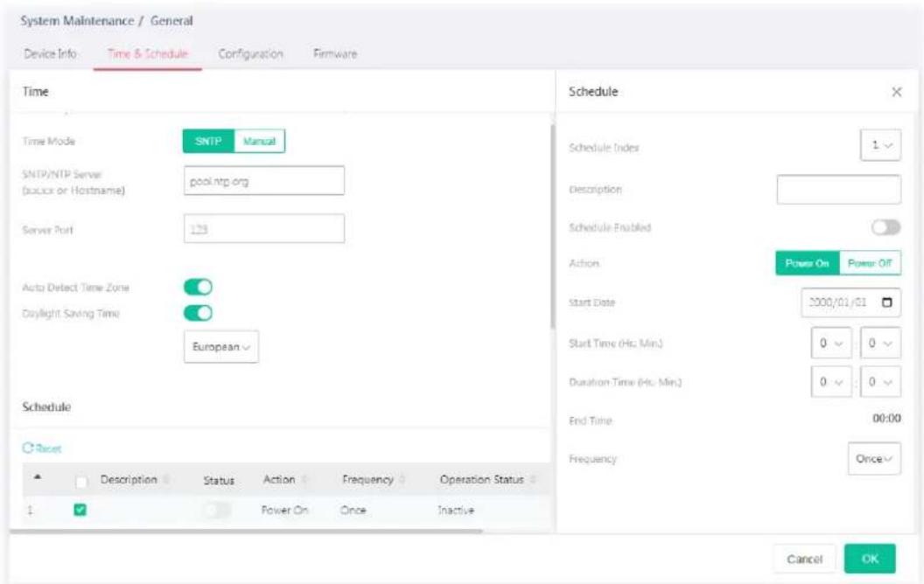The image size is (924, 584).
Task: Open the Start Time minute dropdown
Action: pyautogui.click(x=880, y=343)
